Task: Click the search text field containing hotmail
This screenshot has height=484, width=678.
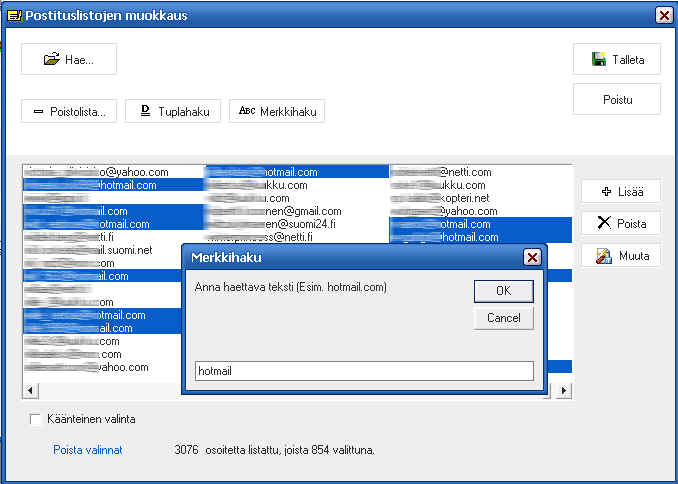Action: point(364,371)
